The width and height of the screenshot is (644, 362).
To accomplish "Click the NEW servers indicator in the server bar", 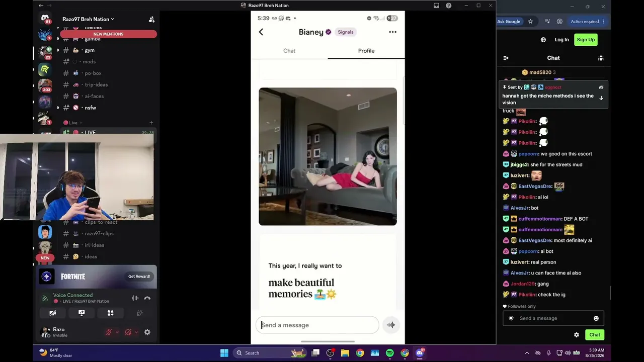I will point(45,258).
